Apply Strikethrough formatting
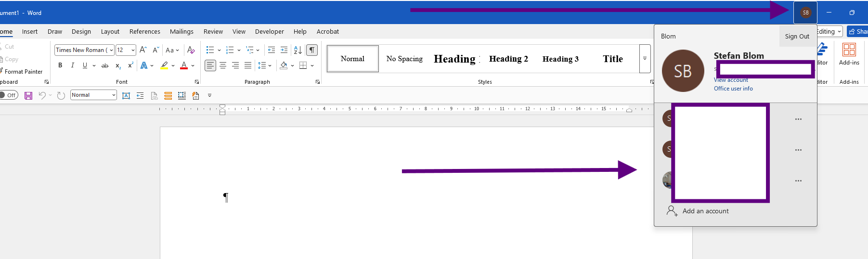Screen dimensions: 868x259 pyautogui.click(x=105, y=65)
